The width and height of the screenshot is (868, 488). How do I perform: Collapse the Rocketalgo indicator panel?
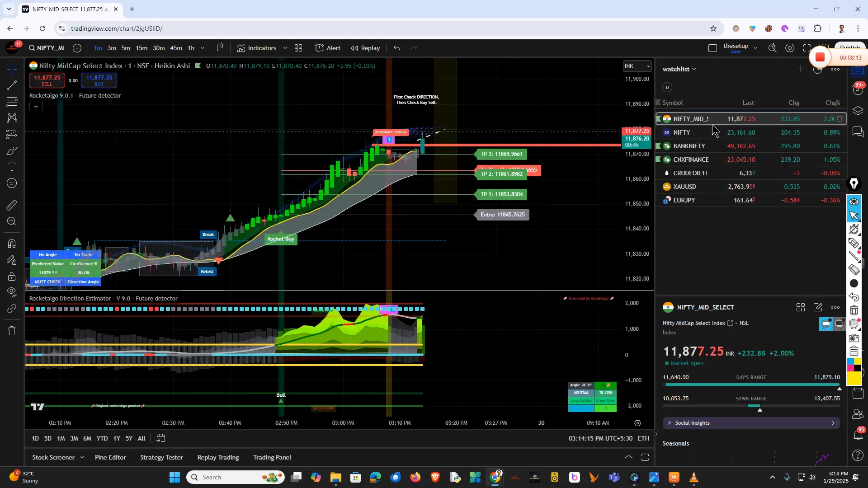[36, 106]
